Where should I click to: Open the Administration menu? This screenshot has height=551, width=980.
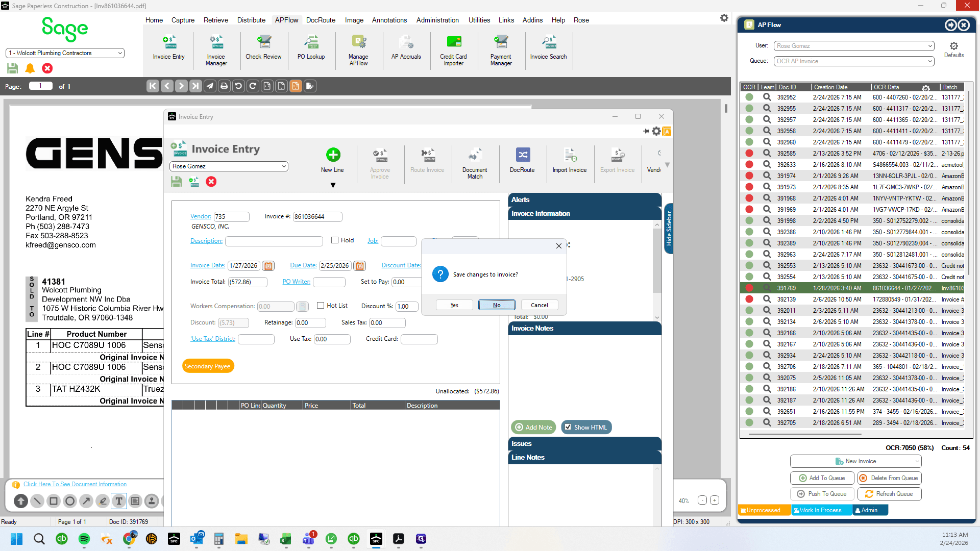coord(437,20)
